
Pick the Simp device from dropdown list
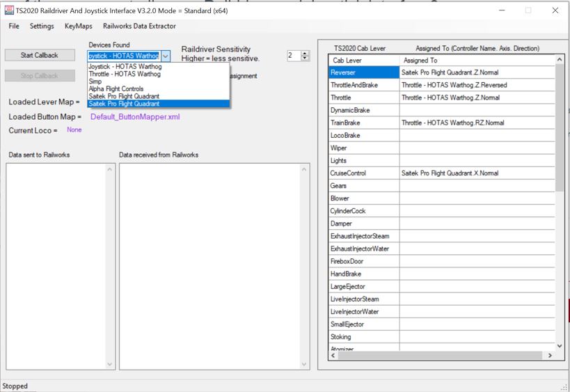95,81
